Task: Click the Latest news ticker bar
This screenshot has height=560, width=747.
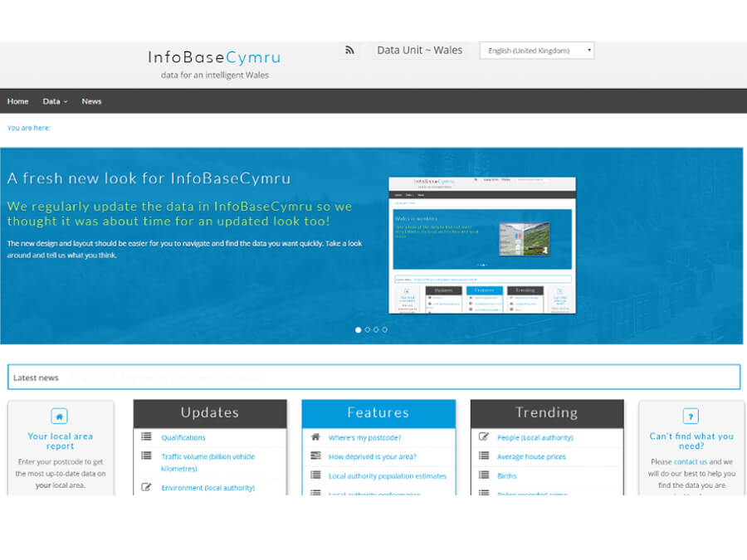Action: (374, 377)
